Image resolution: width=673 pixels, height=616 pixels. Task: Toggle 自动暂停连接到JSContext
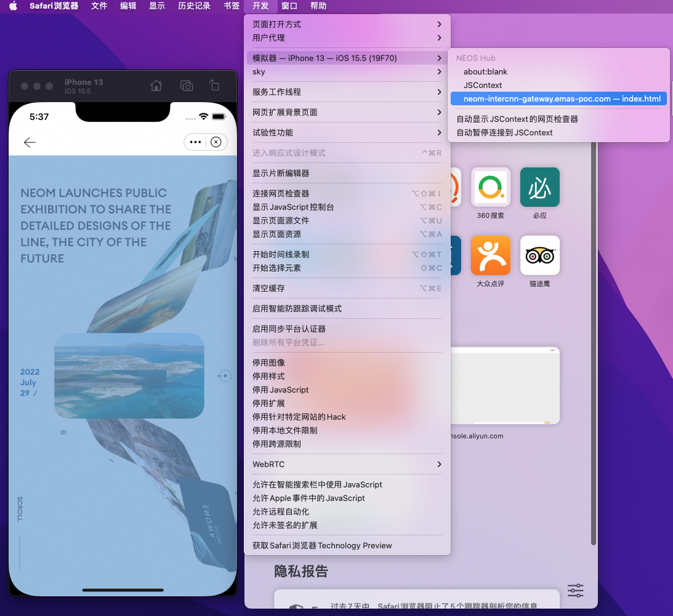coord(558,132)
